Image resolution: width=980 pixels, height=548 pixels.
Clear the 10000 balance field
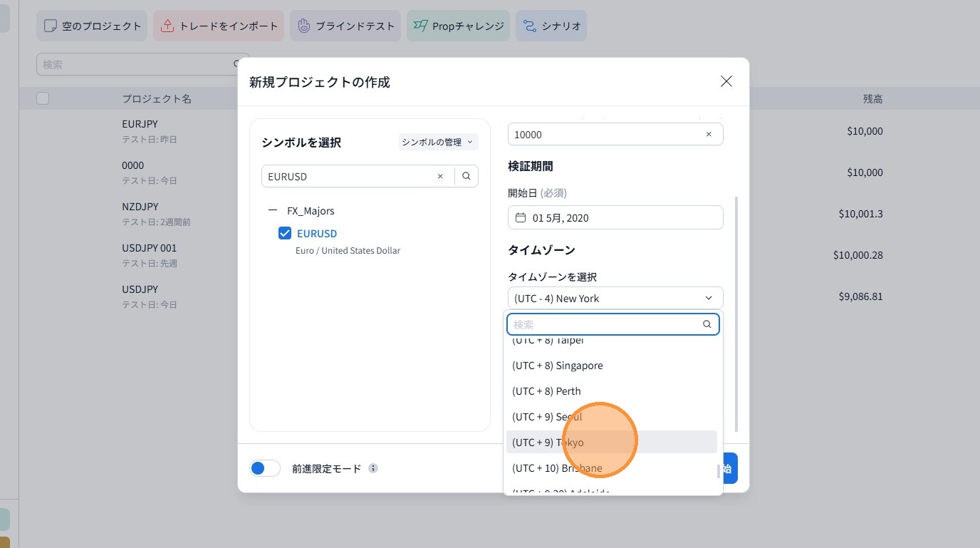[x=709, y=135]
